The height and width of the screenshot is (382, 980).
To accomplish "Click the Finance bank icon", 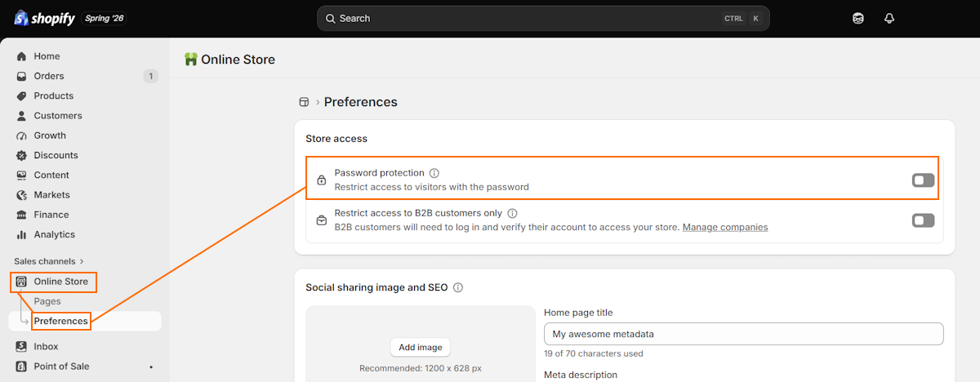I will point(22,215).
